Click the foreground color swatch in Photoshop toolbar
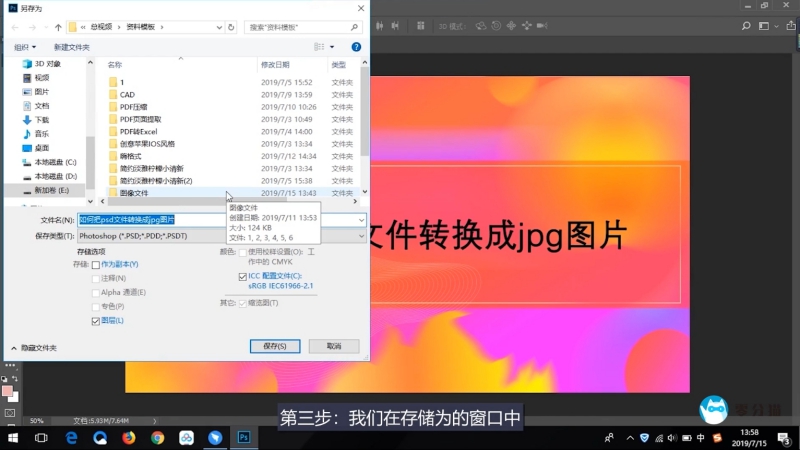 (7, 390)
